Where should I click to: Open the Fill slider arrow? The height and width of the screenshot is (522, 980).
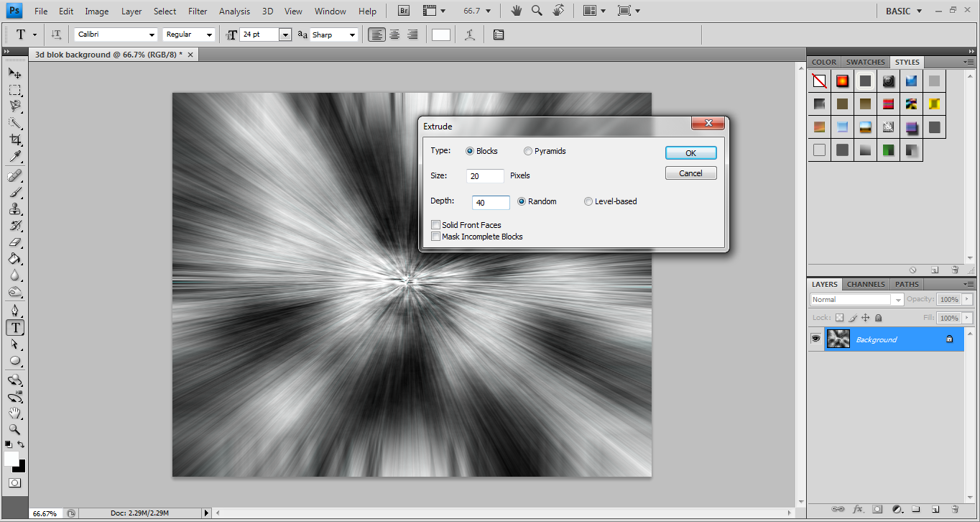point(968,318)
